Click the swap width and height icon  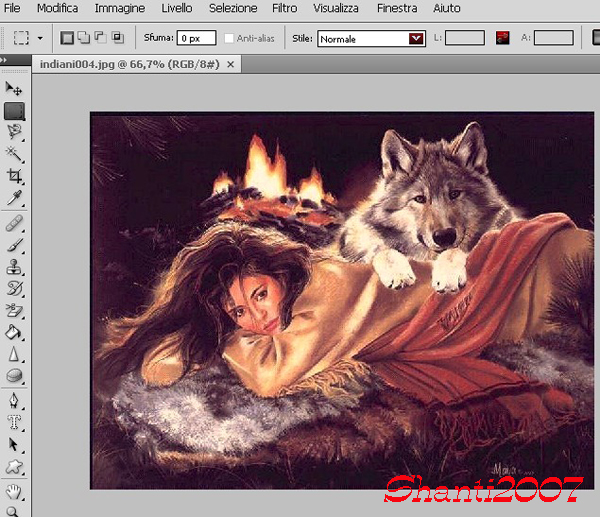[502, 38]
